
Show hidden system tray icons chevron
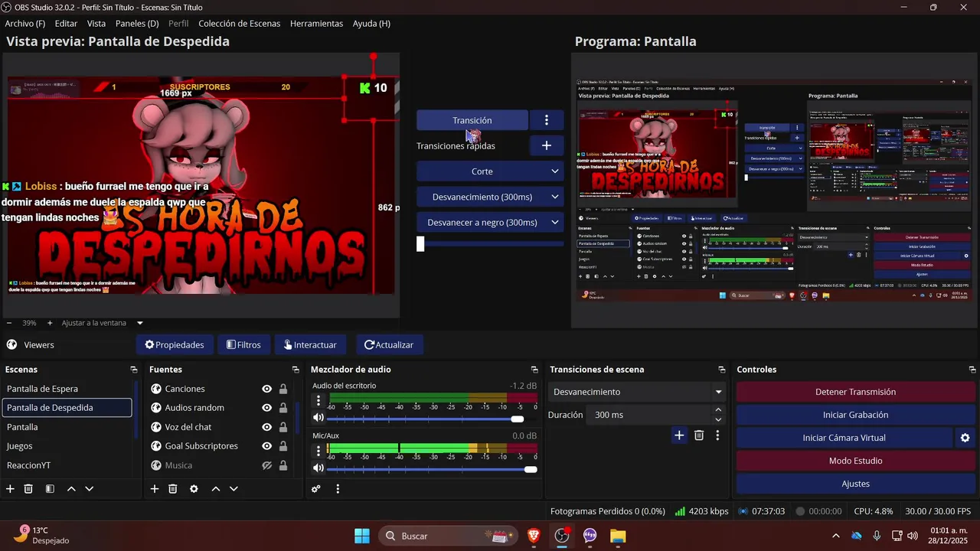pyautogui.click(x=835, y=536)
